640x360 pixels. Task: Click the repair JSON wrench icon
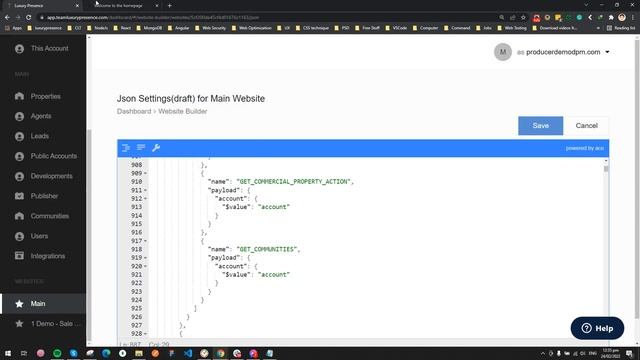[156, 148]
